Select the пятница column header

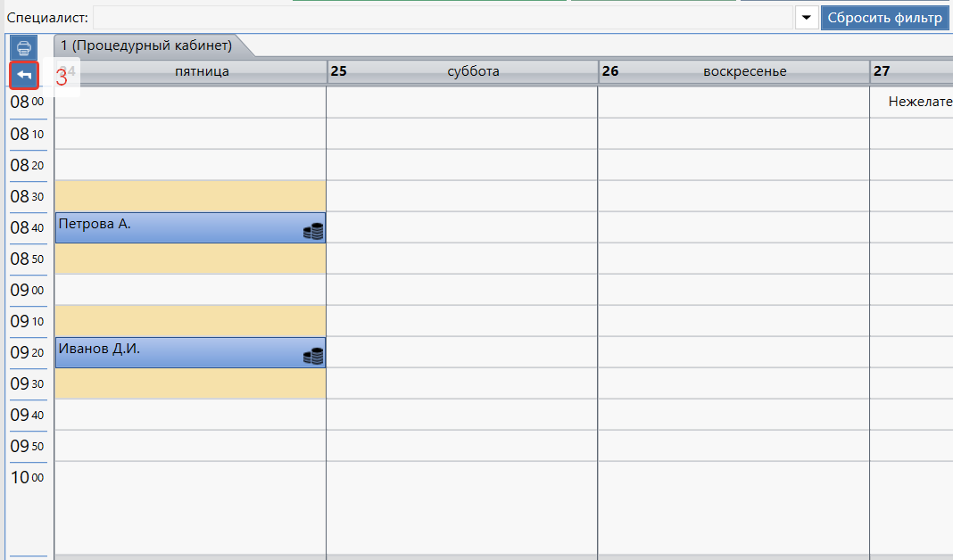tap(202, 71)
